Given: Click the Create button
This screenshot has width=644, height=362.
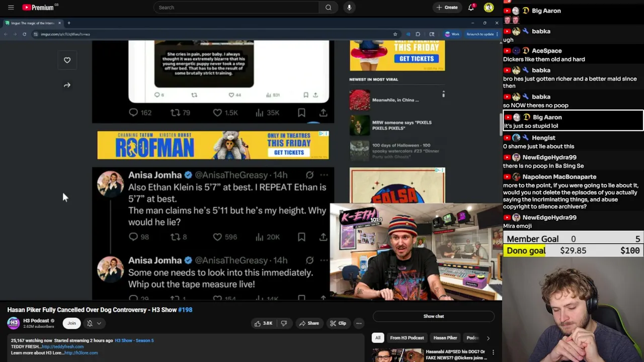Looking at the screenshot, I should [x=447, y=8].
